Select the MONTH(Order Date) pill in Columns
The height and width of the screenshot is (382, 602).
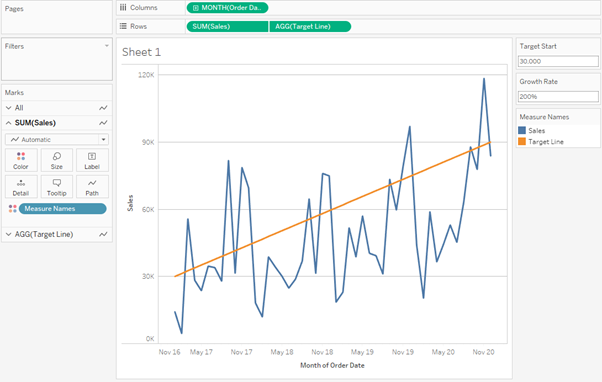point(227,8)
